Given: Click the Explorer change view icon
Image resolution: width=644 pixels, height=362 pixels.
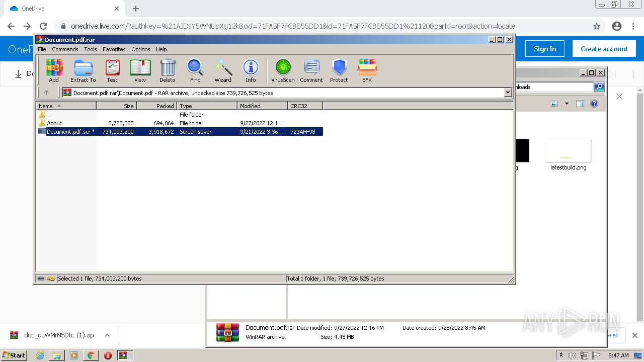Looking at the screenshot, I should pyautogui.click(x=554, y=104).
